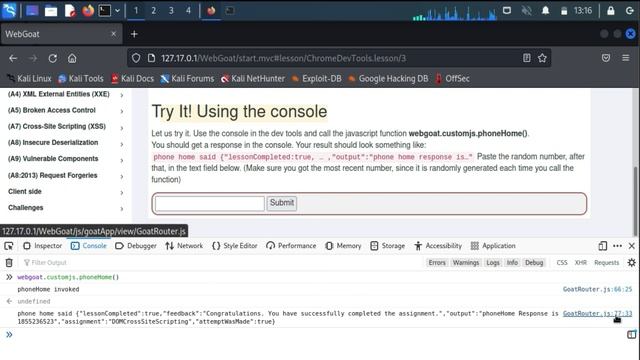Viewport: 640px width, 360px height.
Task: Toggle the Info console filter
Action: [512, 262]
